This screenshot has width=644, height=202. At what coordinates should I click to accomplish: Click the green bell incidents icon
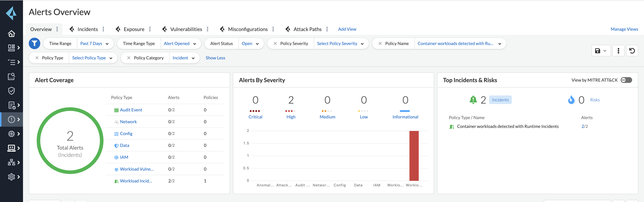tap(473, 100)
